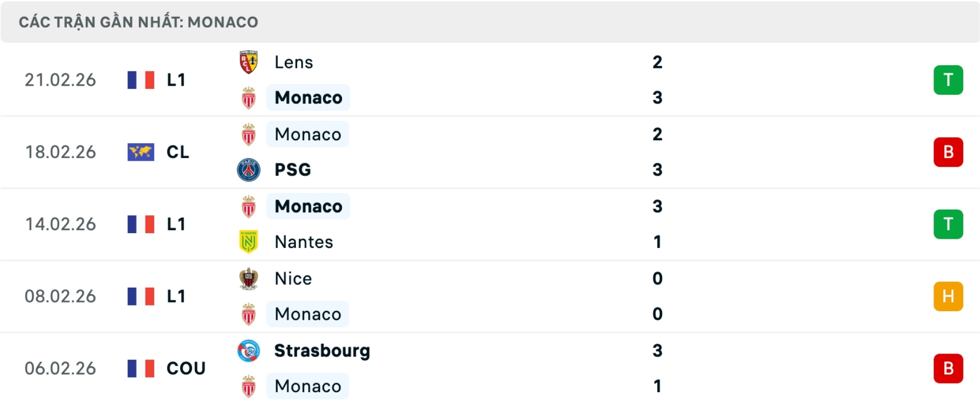Image resolution: width=980 pixels, height=404 pixels.
Task: Click the Lens club crest
Action: pos(249,62)
